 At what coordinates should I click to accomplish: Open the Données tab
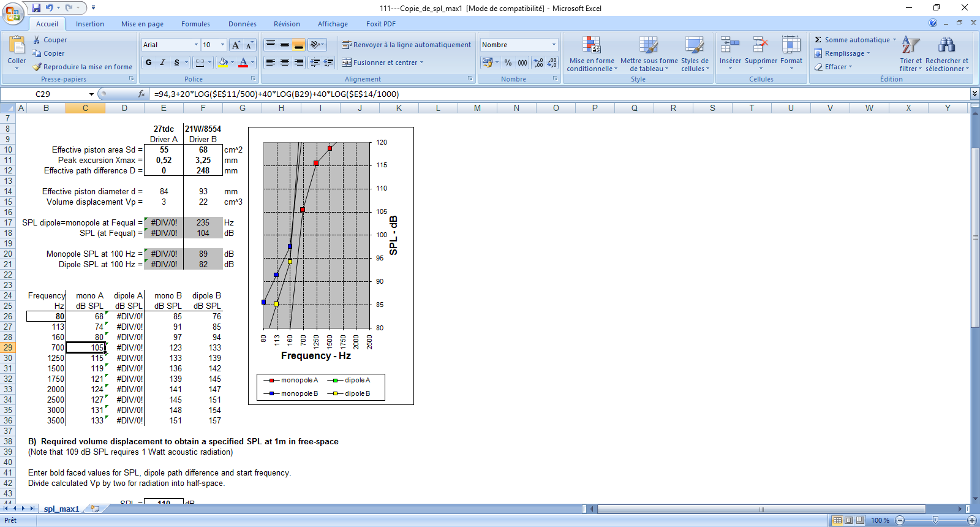click(x=243, y=24)
